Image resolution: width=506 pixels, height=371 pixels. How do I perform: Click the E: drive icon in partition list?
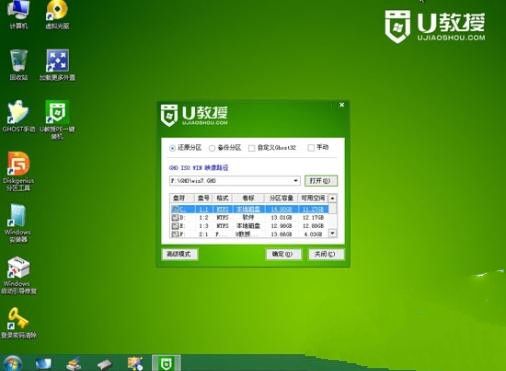pyautogui.click(x=175, y=226)
